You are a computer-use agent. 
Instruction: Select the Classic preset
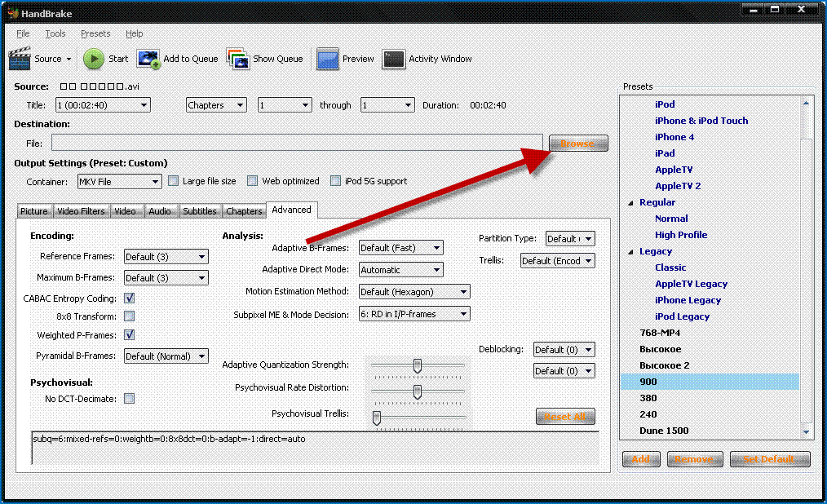[670, 267]
